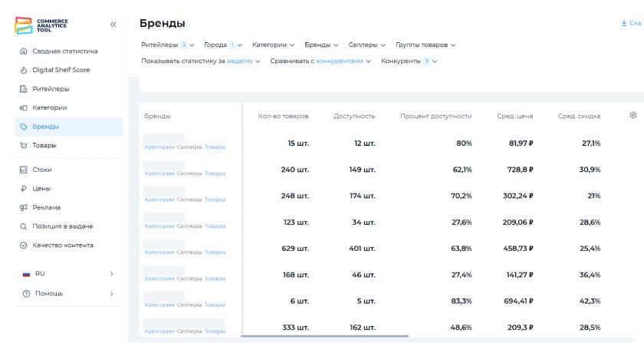The image size is (644, 353).
Task: Click the Сред. цена column header
Action: (515, 116)
